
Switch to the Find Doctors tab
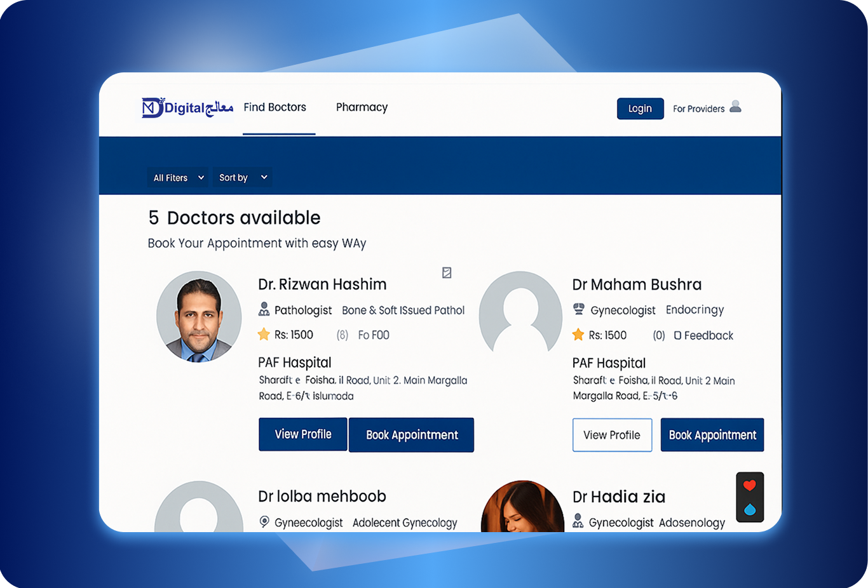pyautogui.click(x=275, y=107)
